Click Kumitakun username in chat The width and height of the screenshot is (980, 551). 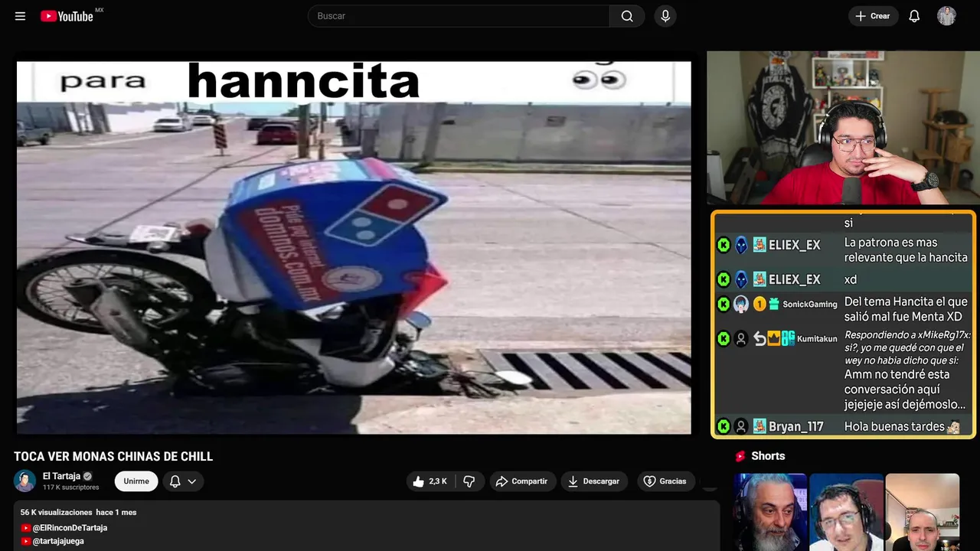(x=817, y=338)
